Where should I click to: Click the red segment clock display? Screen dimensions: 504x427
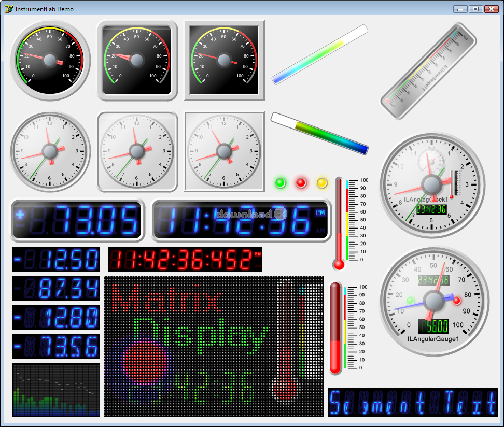186,259
